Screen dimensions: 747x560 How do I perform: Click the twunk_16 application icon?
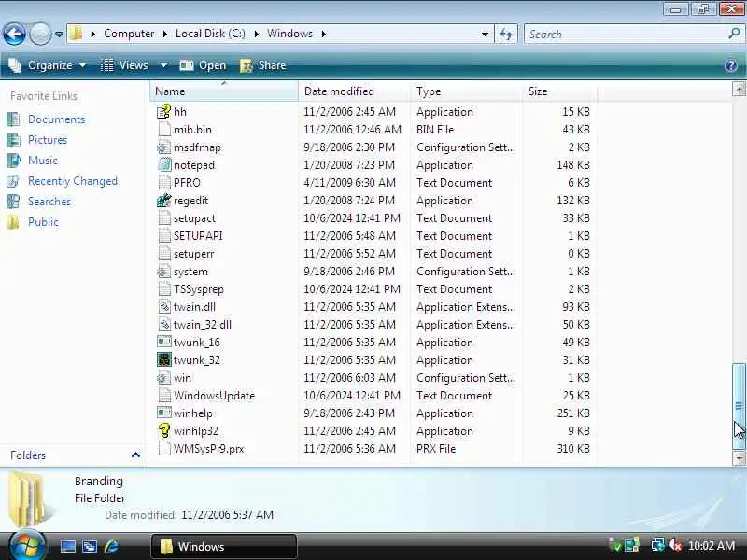tap(164, 342)
